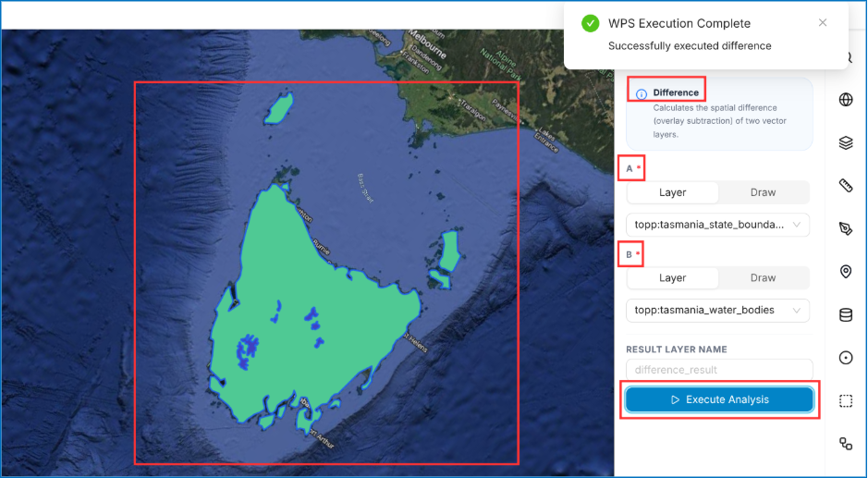Click the Execute Analysis button
The image size is (868, 478).
(719, 399)
